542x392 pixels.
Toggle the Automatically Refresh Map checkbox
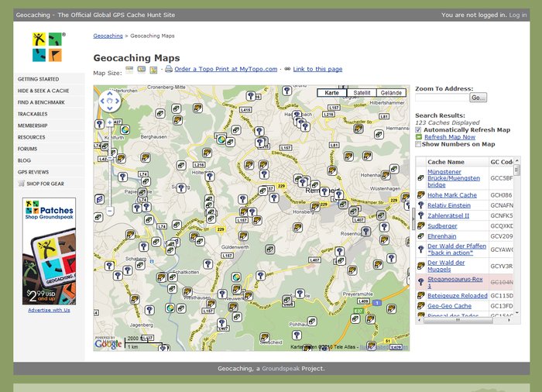point(418,129)
